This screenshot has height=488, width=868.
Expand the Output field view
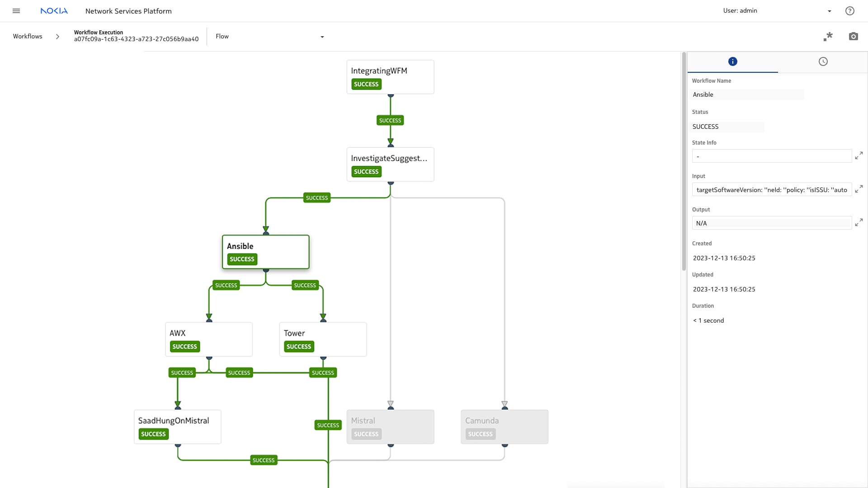point(859,222)
